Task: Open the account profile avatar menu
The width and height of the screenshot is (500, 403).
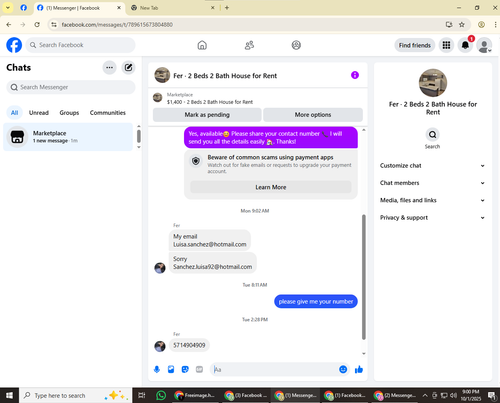Action: [484, 45]
